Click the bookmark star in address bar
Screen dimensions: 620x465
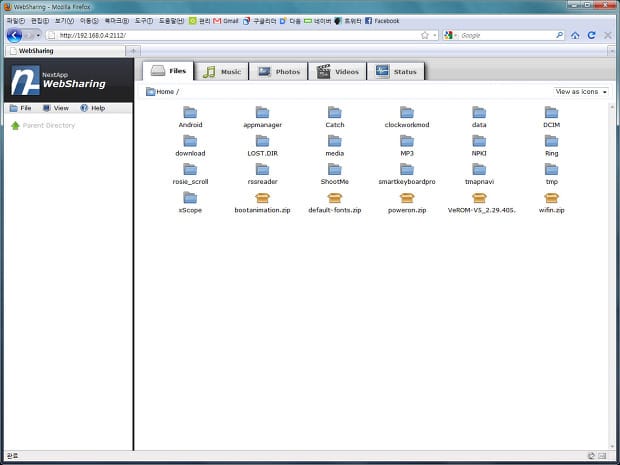425,35
